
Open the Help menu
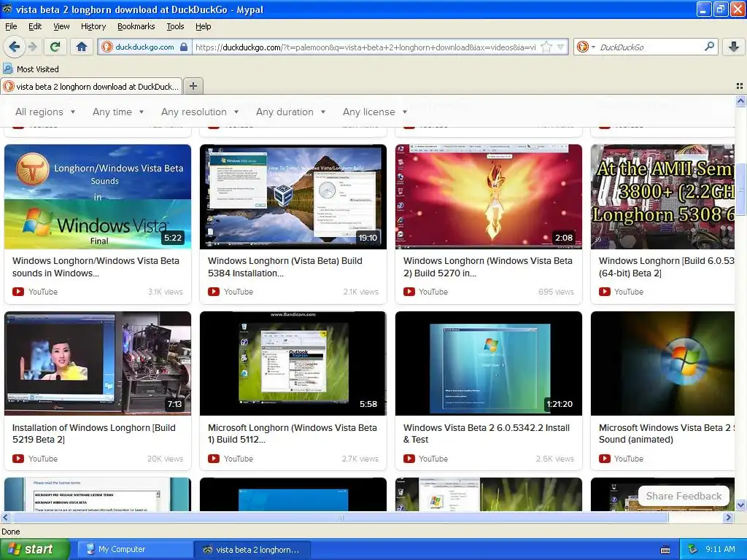(x=203, y=26)
